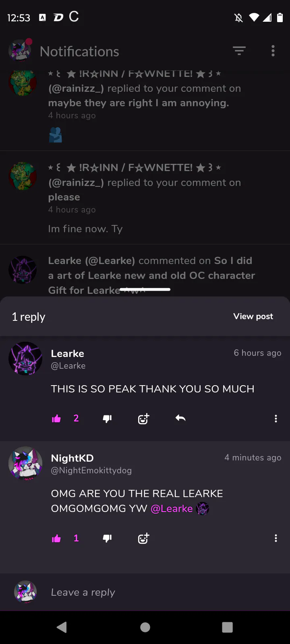Open the Notifications overflow menu
The image size is (290, 644).
(273, 51)
